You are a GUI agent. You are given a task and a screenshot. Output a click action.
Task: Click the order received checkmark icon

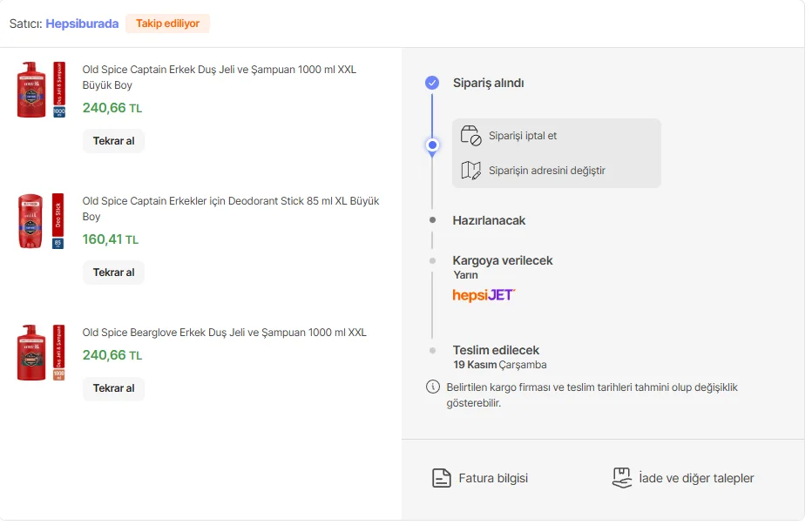point(432,83)
